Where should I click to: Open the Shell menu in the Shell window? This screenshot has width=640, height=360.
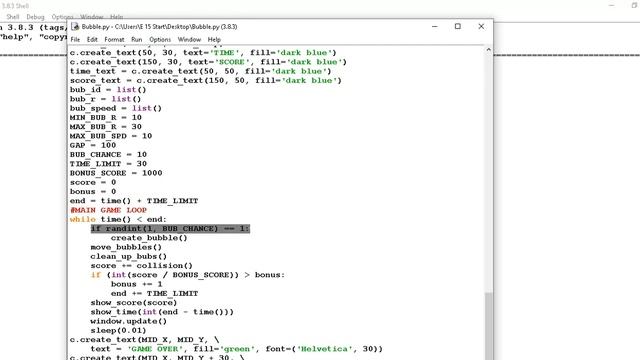[x=13, y=17]
